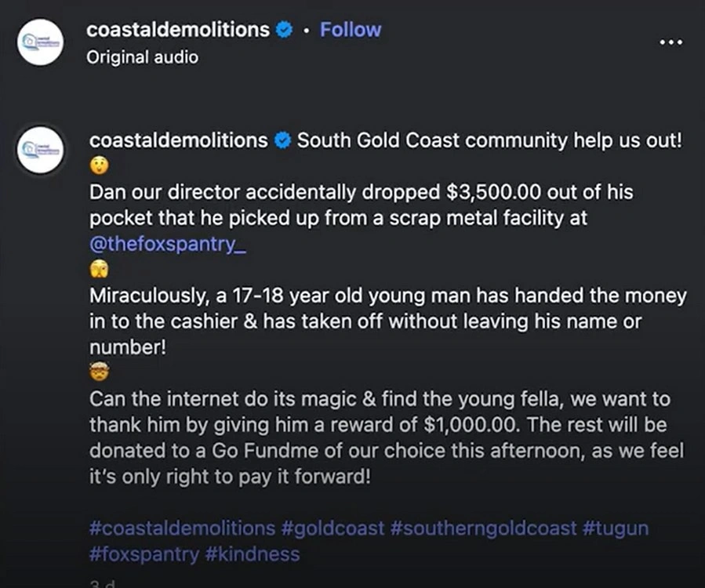Screen dimensions: 705x588
Task: Click the verified badge in the post header
Action: 284,31
